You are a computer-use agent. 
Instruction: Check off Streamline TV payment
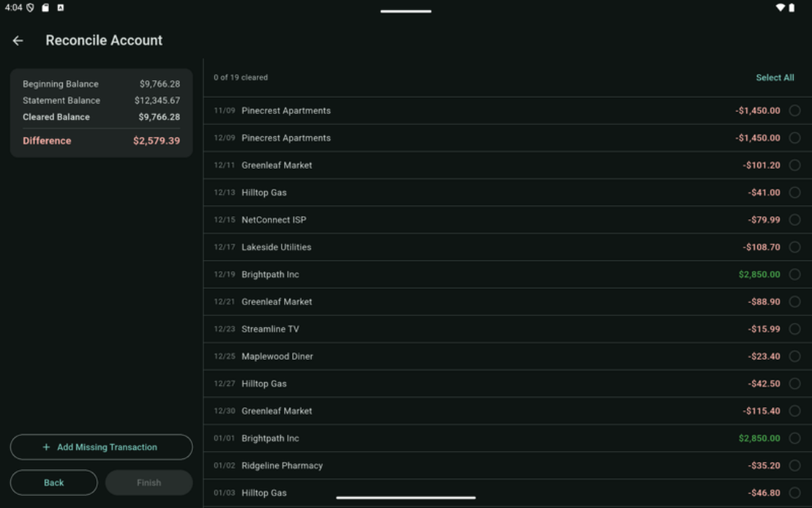pos(794,329)
